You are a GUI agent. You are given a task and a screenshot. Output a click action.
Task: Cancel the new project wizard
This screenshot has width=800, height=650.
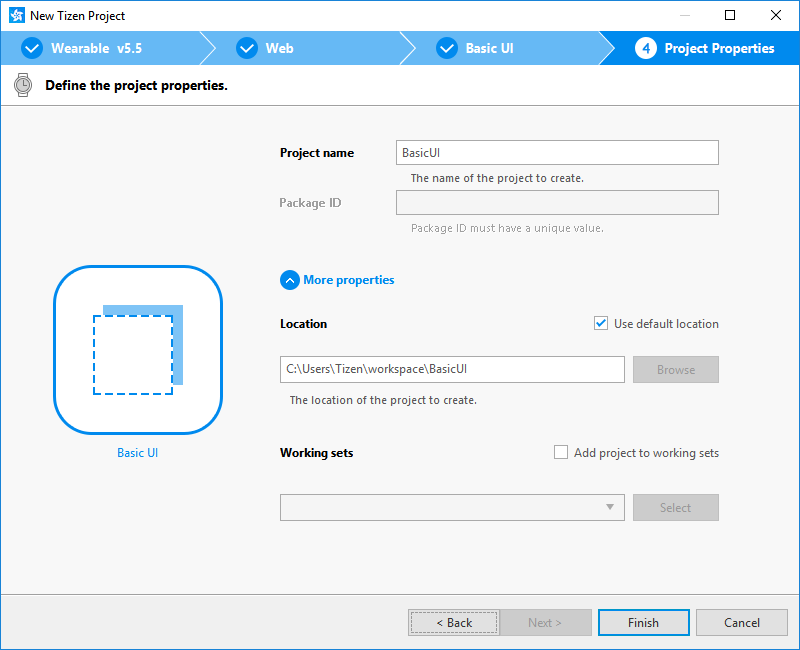pos(742,622)
